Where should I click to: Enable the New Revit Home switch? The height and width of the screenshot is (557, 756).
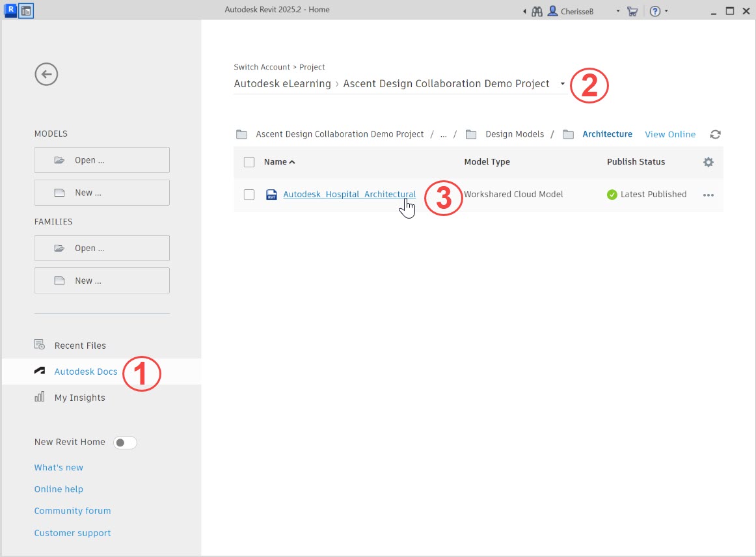(x=125, y=442)
